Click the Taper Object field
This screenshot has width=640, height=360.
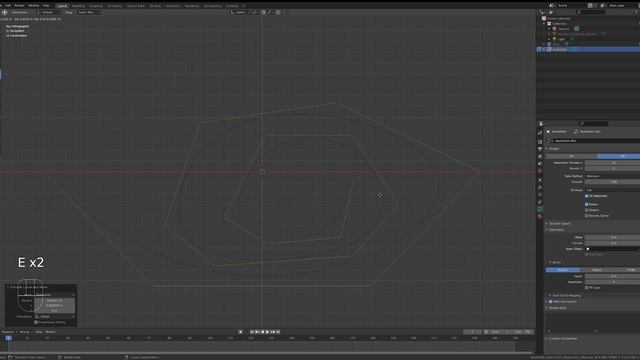click(612, 249)
